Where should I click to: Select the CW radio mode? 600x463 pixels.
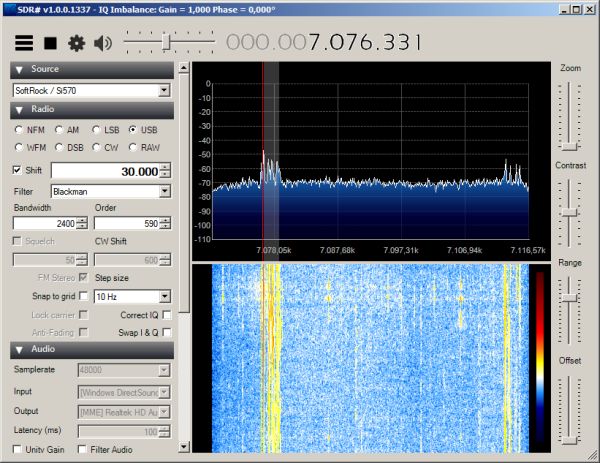97,147
